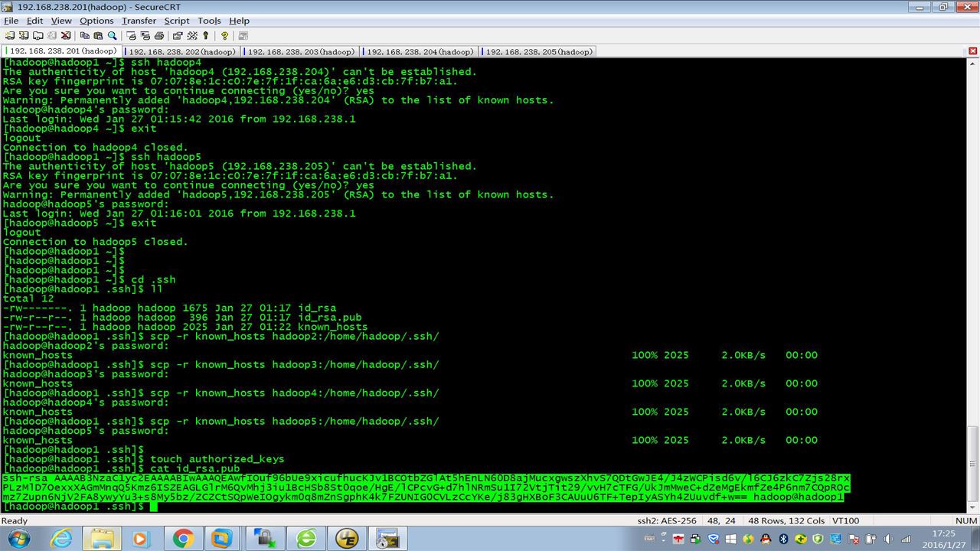Open the Options menu
Screen dimensions: 980x551
[x=96, y=21]
